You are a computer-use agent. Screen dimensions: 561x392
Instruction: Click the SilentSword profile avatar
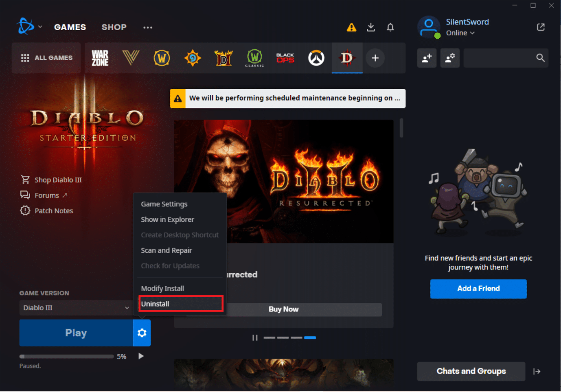tap(429, 27)
